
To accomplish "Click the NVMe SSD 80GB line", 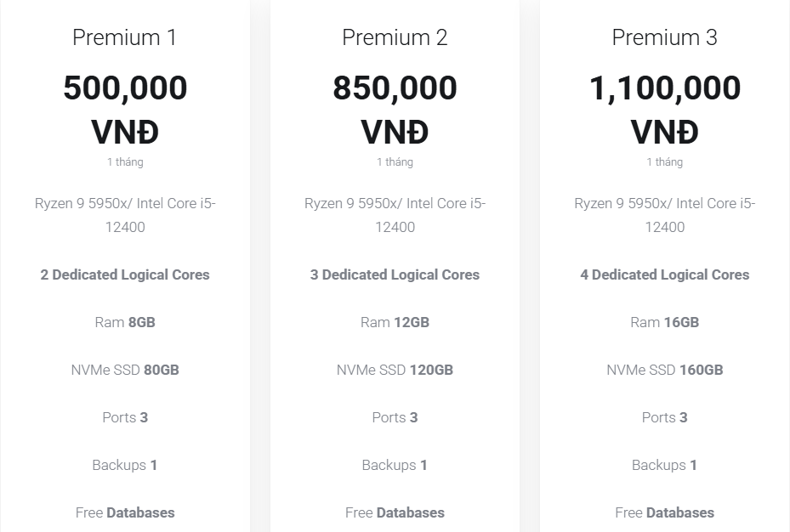I will tap(125, 370).
